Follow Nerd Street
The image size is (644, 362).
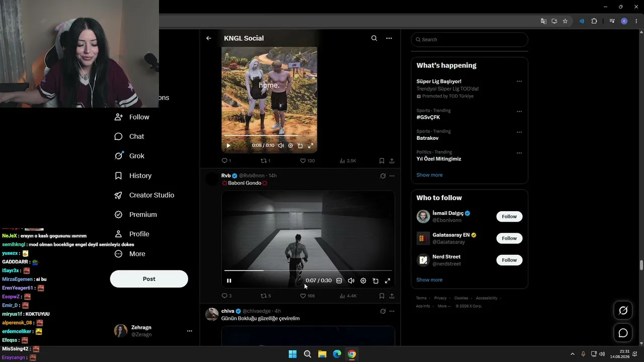pyautogui.click(x=509, y=260)
